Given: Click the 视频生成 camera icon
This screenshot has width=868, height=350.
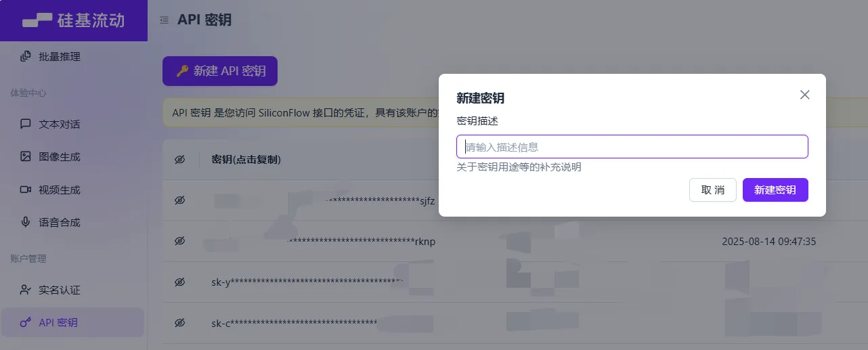Looking at the screenshot, I should (26, 190).
